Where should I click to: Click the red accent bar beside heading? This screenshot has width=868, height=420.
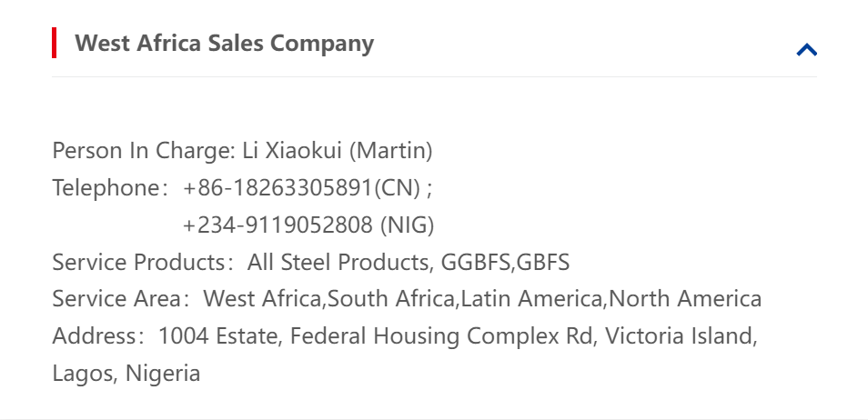click(55, 43)
